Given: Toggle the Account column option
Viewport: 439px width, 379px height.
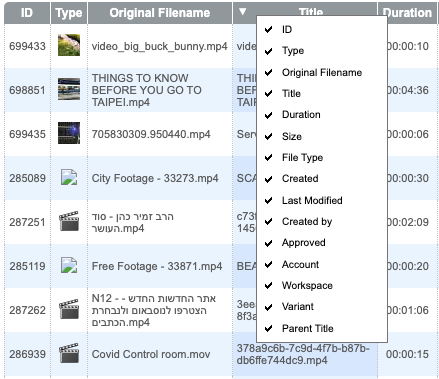Looking at the screenshot, I should coord(322,264).
